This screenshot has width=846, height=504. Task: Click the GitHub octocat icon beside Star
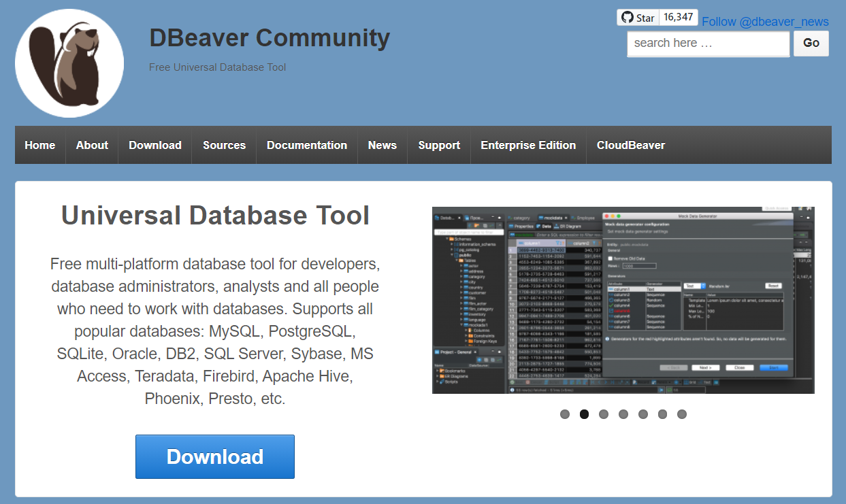(x=628, y=17)
